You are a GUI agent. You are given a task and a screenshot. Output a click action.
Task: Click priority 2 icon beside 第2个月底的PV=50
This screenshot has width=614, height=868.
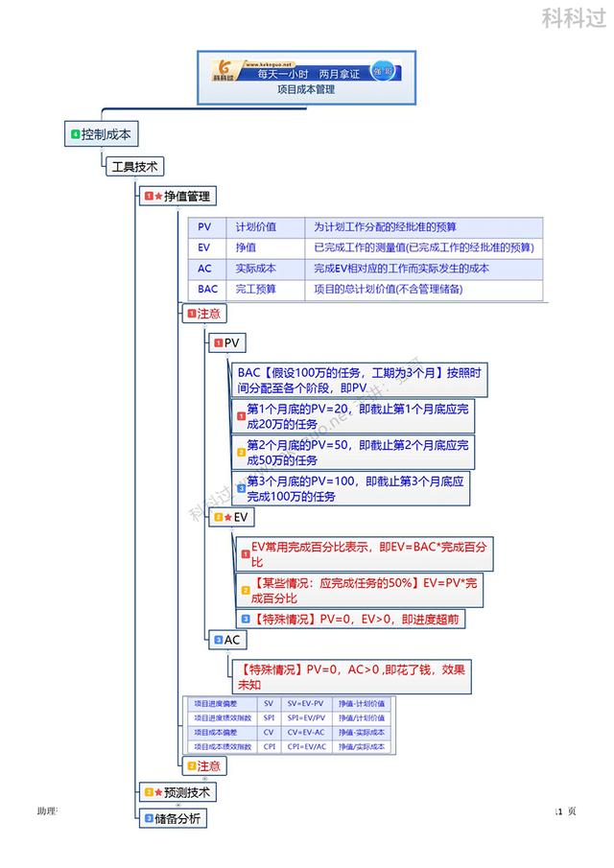(x=241, y=453)
